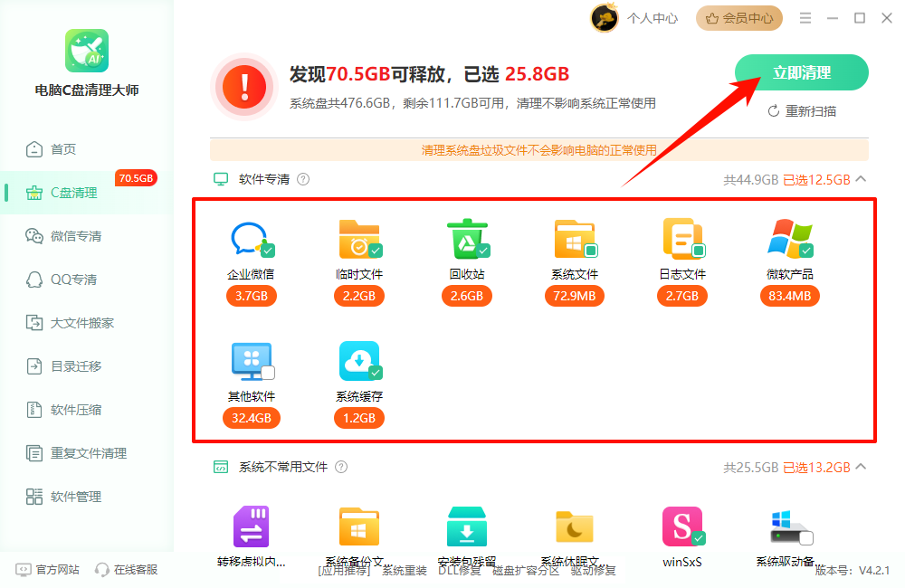905x588 pixels.
Task: Check the 系统驱动备份 checkbox
Action: pyautogui.click(x=806, y=538)
